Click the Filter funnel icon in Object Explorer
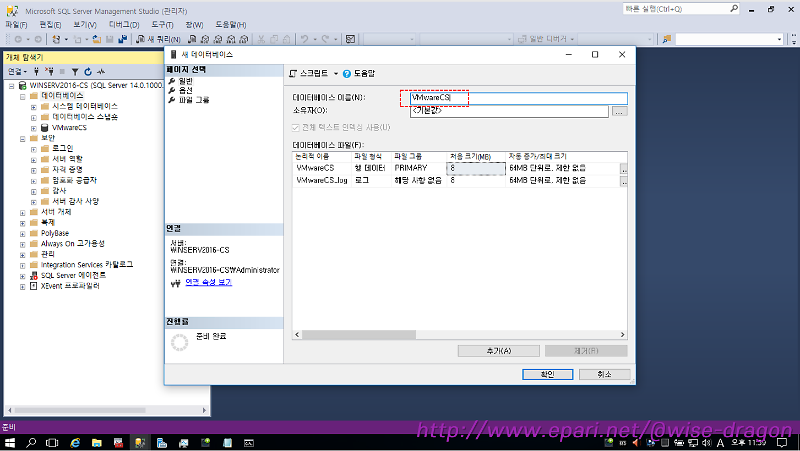 tap(75, 71)
